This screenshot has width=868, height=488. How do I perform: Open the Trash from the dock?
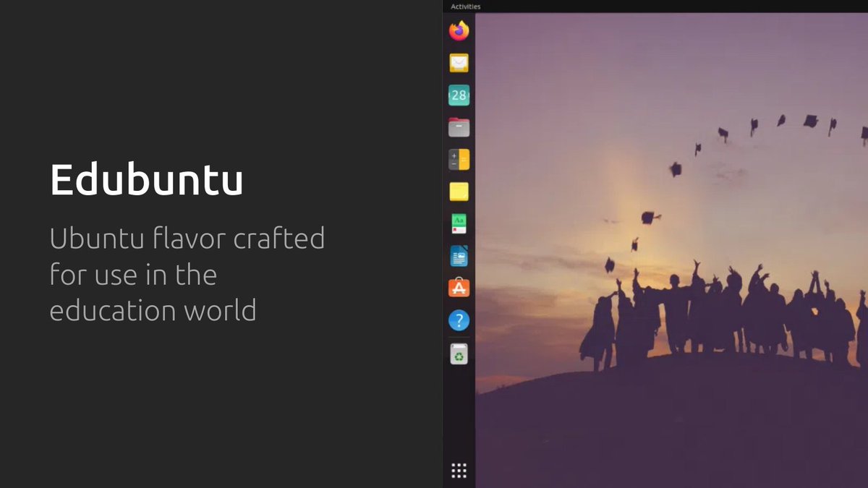[x=459, y=353]
